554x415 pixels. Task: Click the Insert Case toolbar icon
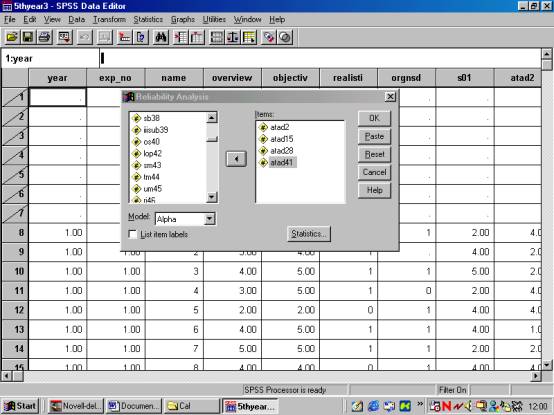pos(181,37)
